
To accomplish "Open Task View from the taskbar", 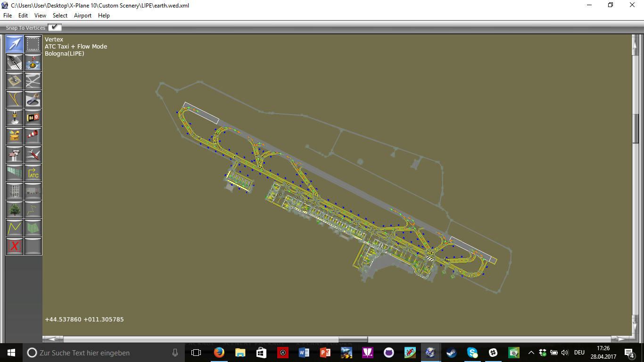I will coord(196,353).
